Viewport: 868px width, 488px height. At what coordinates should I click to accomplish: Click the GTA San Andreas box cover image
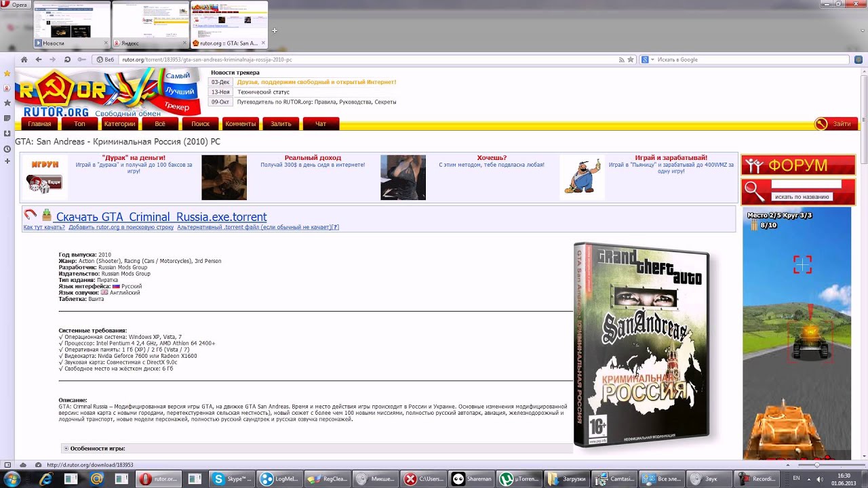click(x=642, y=346)
